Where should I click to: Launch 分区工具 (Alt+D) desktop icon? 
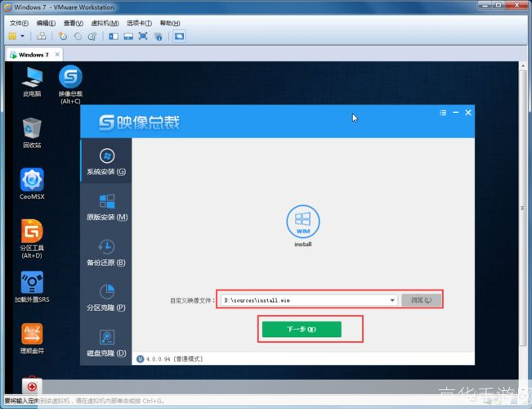(x=32, y=236)
